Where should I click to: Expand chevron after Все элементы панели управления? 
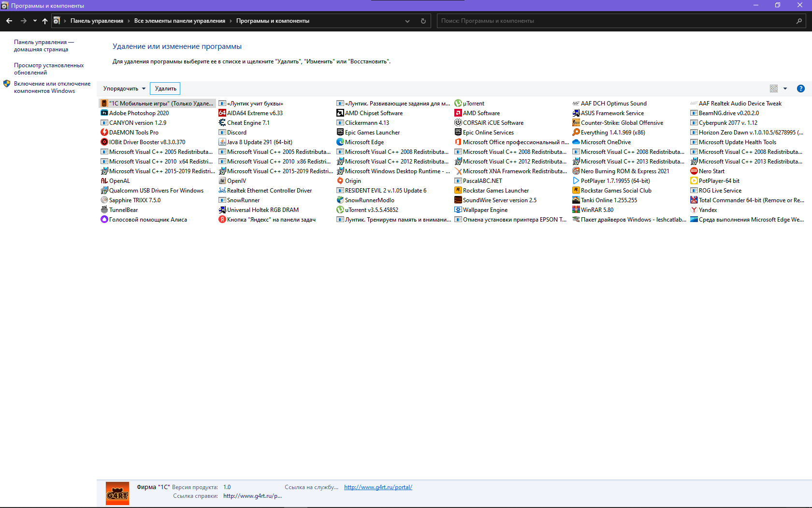[231, 21]
